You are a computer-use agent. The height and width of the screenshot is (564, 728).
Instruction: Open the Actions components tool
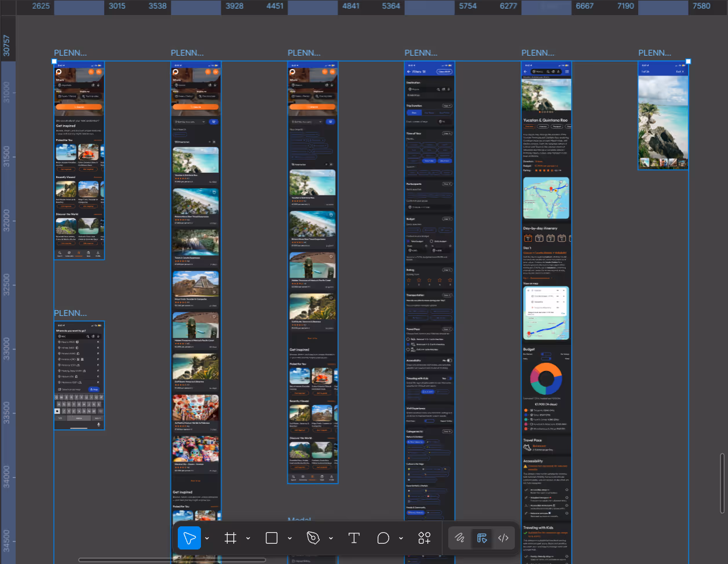click(425, 538)
